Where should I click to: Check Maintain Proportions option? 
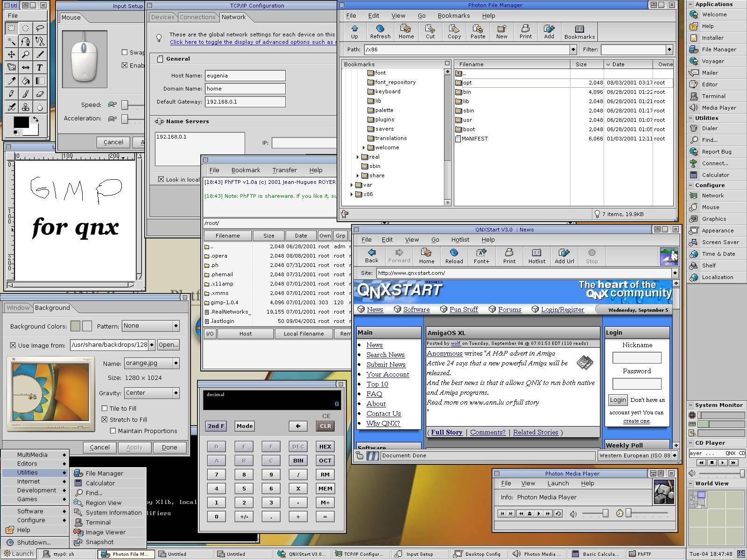pyautogui.click(x=113, y=431)
